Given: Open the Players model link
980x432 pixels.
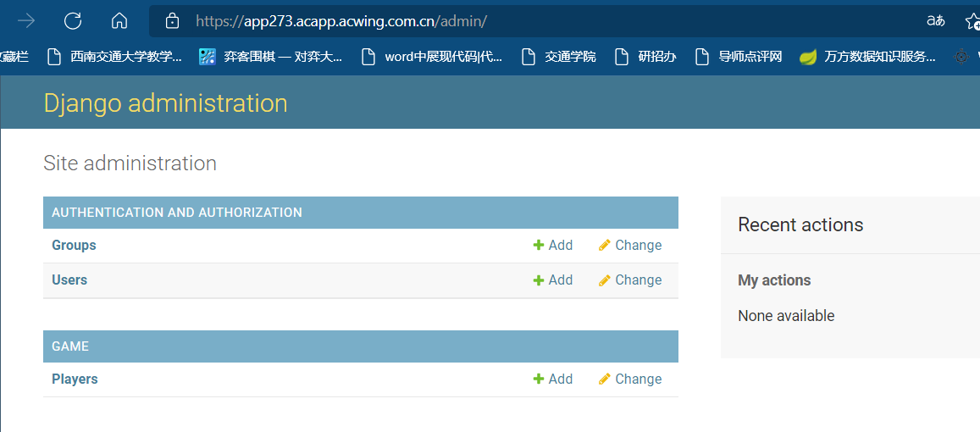Looking at the screenshot, I should (75, 379).
